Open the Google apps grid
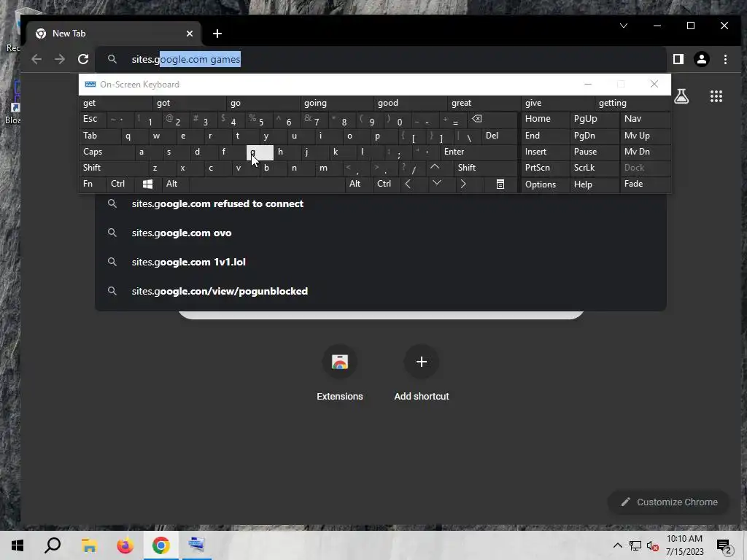The width and height of the screenshot is (747, 560). [716, 96]
